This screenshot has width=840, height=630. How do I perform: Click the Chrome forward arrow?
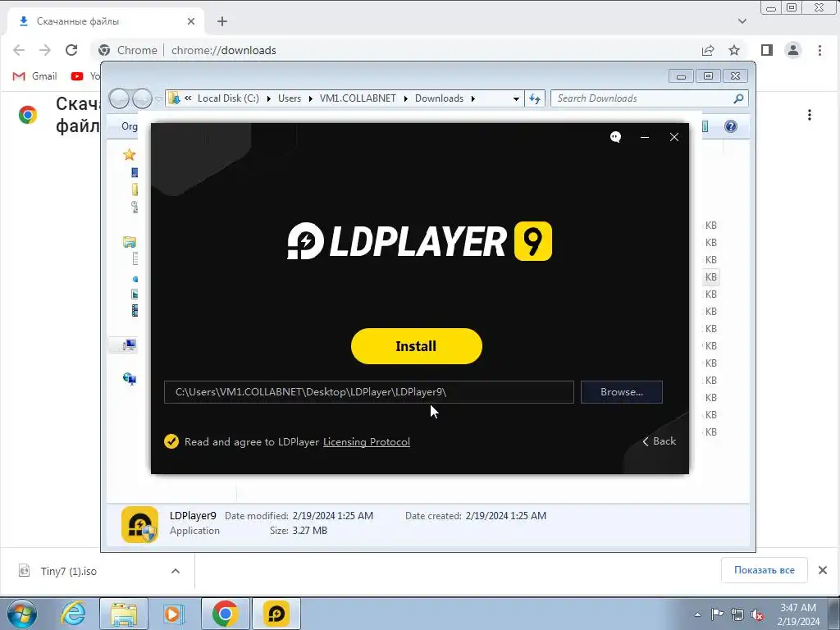(x=45, y=50)
